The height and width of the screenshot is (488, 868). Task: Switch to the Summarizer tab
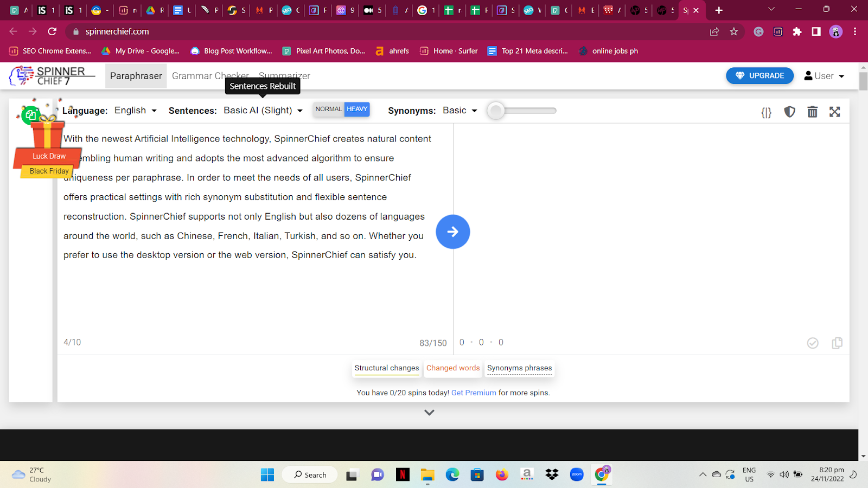(x=284, y=76)
